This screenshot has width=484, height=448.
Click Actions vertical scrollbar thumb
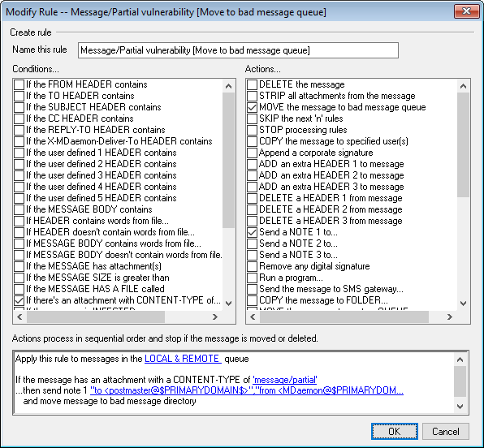pos(463,144)
